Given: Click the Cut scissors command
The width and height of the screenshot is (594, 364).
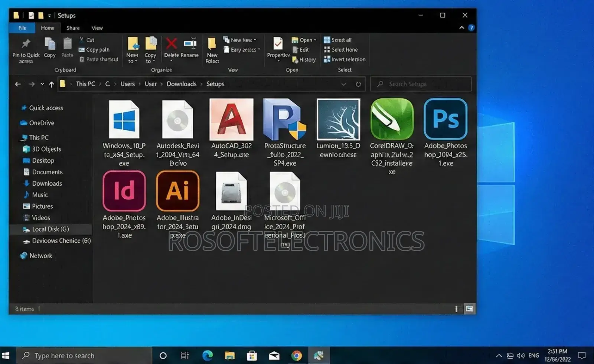Looking at the screenshot, I should pos(87,40).
